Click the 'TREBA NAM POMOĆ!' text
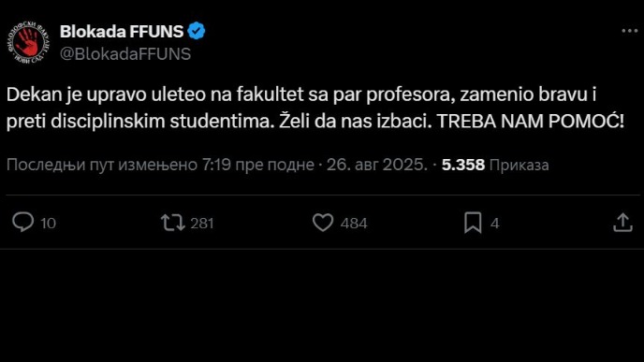Screen dimensions: 644x362 (530, 121)
